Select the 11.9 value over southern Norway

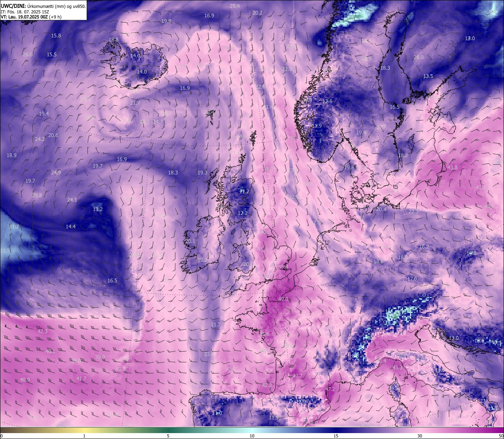point(317,126)
